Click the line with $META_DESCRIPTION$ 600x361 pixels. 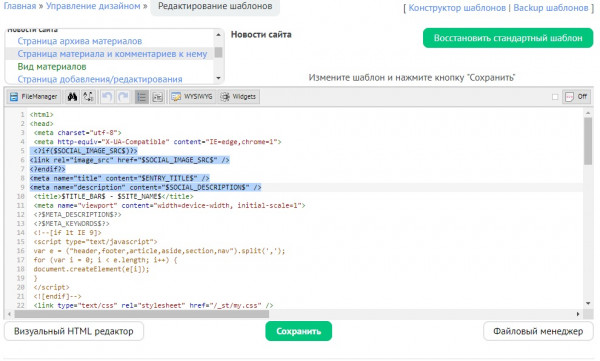(x=77, y=215)
